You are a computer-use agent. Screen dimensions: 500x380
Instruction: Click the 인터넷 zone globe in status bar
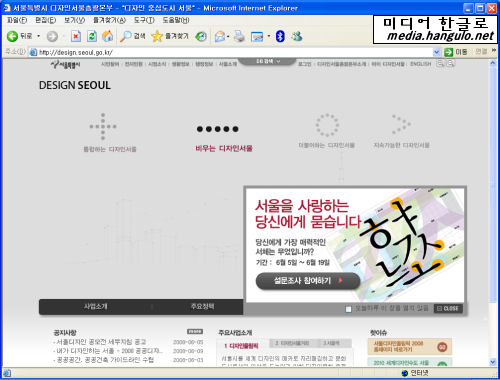[405, 373]
